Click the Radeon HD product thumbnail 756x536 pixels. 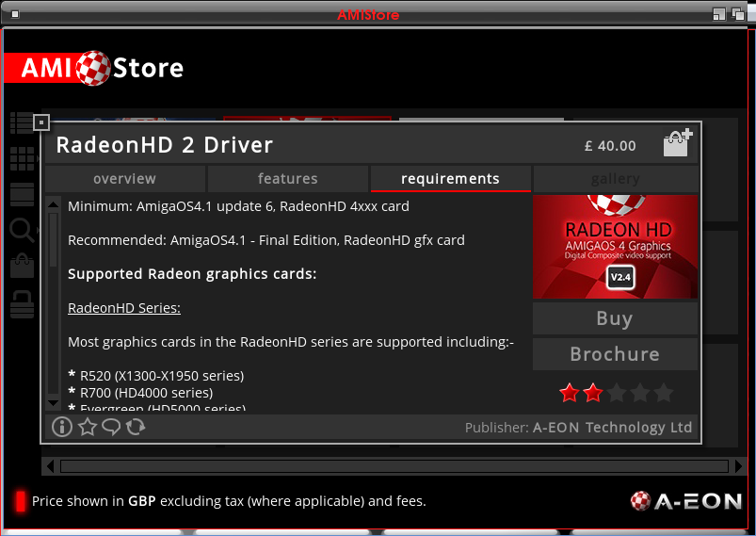pyautogui.click(x=615, y=247)
